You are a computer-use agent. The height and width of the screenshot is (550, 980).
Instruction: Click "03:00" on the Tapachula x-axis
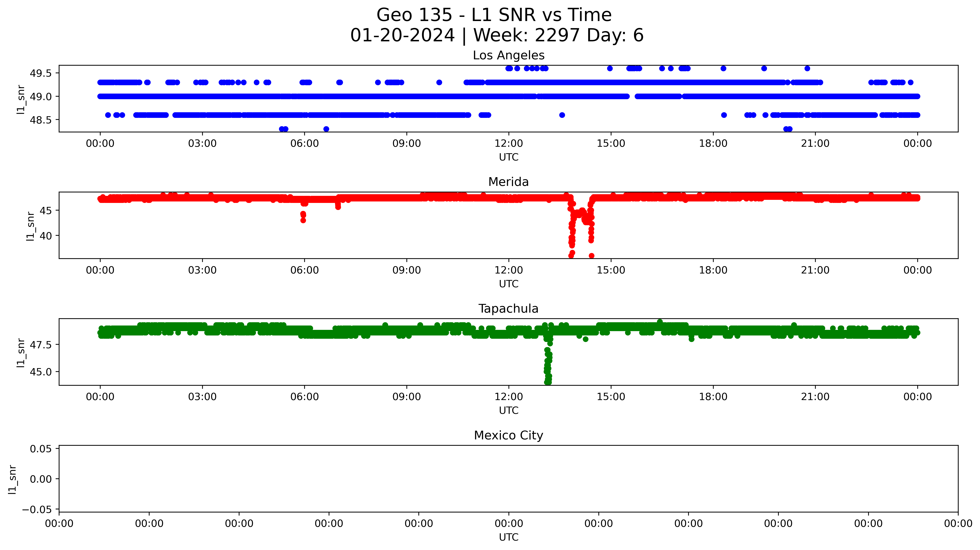(x=202, y=397)
